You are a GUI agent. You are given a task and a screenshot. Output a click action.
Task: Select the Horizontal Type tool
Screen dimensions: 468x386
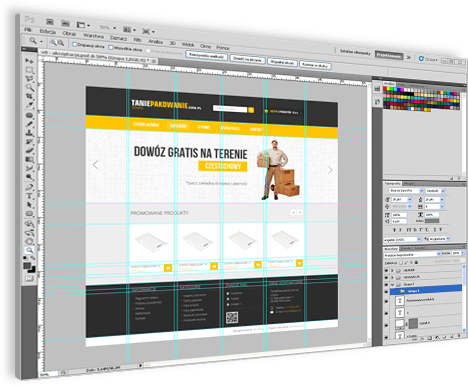pos(29,196)
